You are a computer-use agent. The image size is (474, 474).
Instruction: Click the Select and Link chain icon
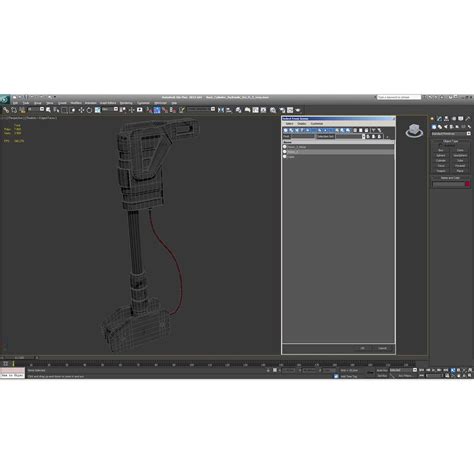pyautogui.click(x=6, y=110)
